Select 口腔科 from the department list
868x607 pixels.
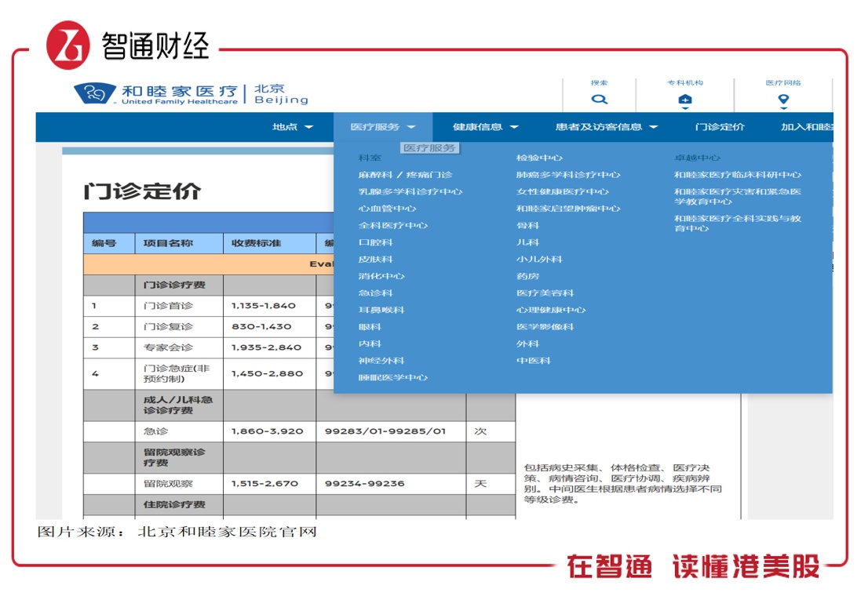375,242
